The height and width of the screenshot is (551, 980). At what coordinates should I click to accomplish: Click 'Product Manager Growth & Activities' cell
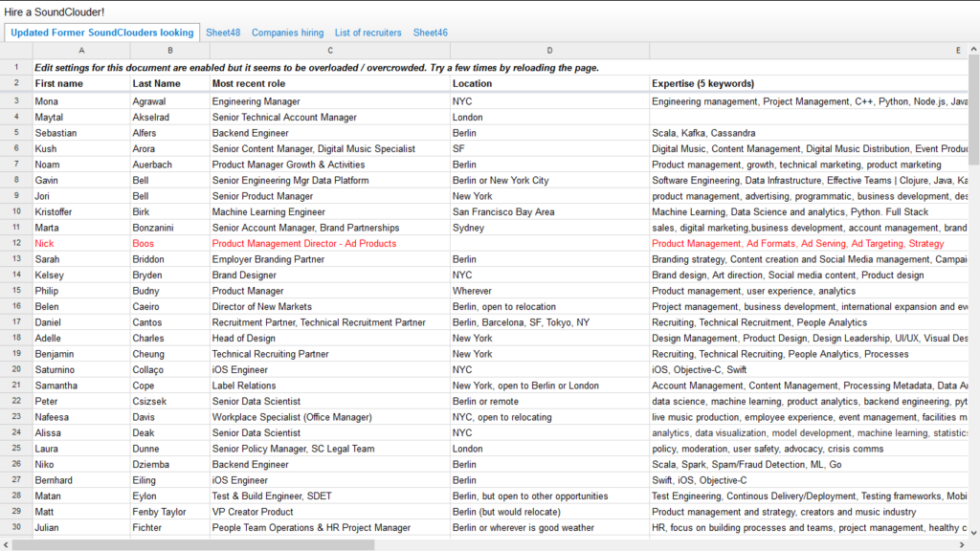pos(330,165)
